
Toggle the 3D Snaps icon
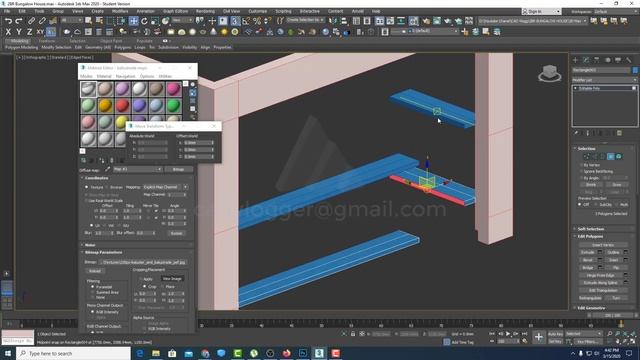coord(235,20)
